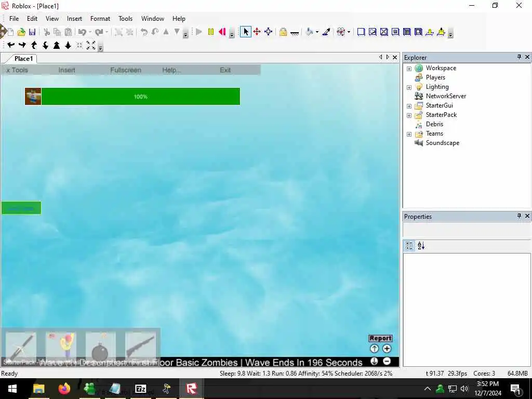
Task: Open the Redo history dropdown arrow
Action: (x=107, y=32)
